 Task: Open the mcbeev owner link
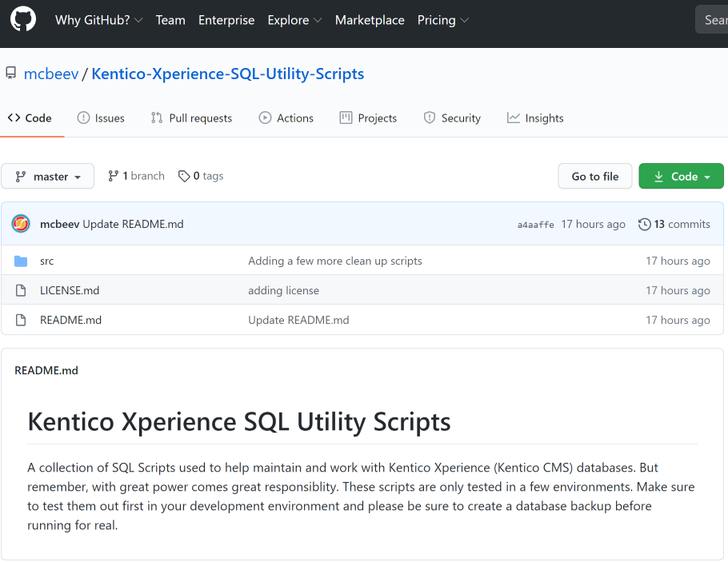pos(51,74)
